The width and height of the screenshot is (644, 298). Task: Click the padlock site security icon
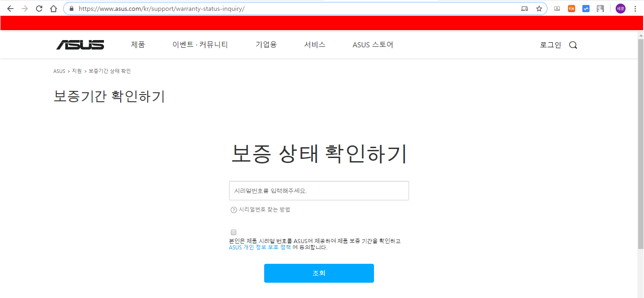(x=71, y=9)
